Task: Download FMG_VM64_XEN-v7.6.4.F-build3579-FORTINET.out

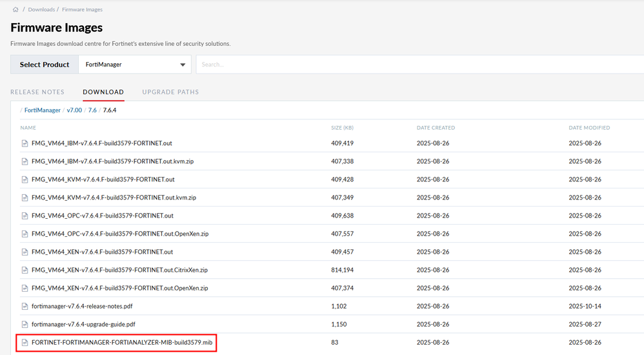Action: point(102,252)
